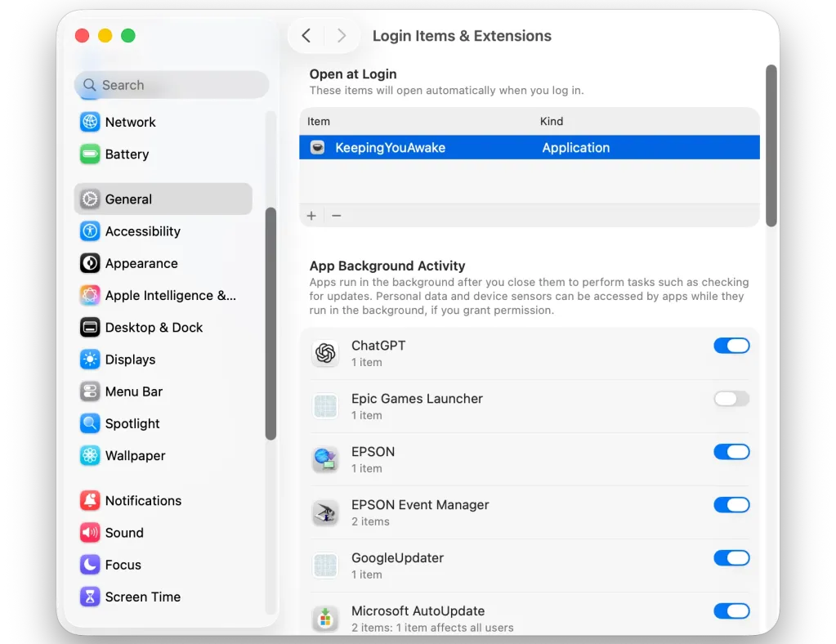
Task: Remove selected login item with minus button
Action: click(x=336, y=216)
